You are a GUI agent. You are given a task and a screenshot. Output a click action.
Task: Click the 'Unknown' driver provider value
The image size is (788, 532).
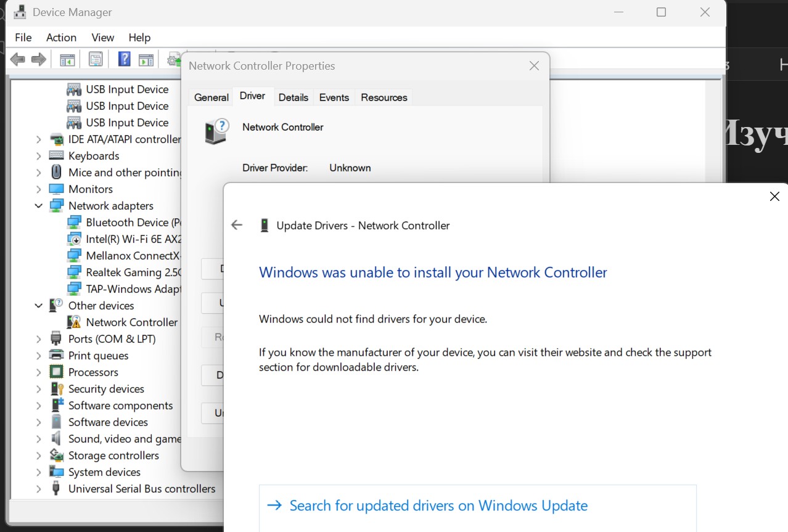(x=350, y=168)
